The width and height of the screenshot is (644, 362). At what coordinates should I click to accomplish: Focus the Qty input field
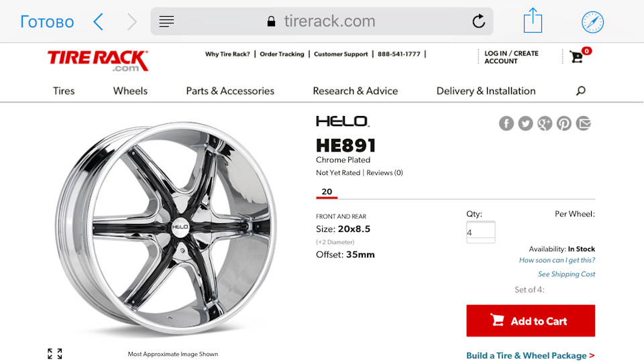[x=480, y=232]
